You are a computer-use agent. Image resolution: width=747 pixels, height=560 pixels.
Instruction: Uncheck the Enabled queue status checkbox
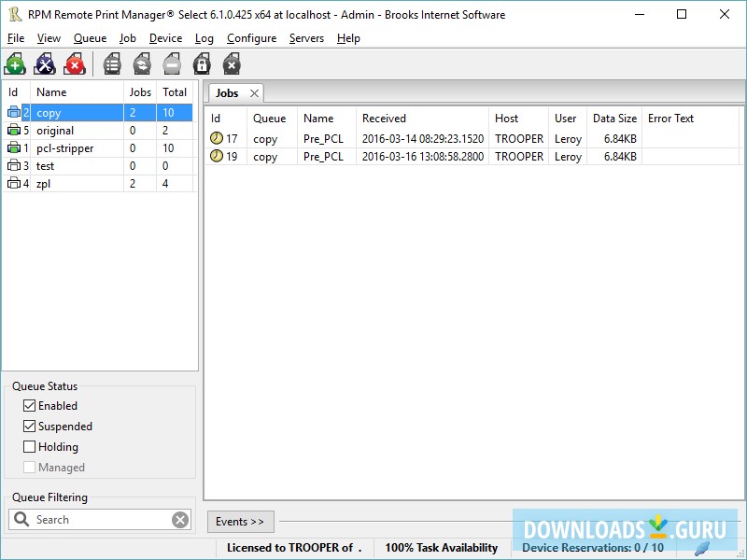(x=31, y=405)
